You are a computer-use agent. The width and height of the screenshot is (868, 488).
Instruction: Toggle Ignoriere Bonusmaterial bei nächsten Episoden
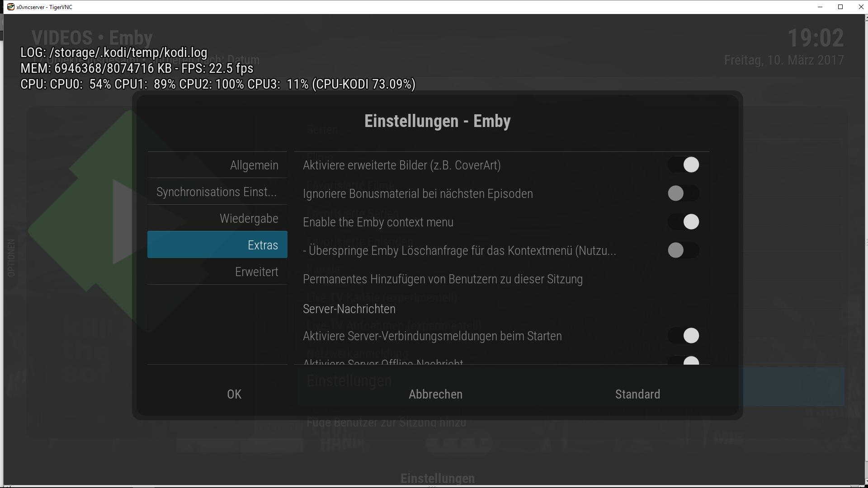tap(684, 193)
